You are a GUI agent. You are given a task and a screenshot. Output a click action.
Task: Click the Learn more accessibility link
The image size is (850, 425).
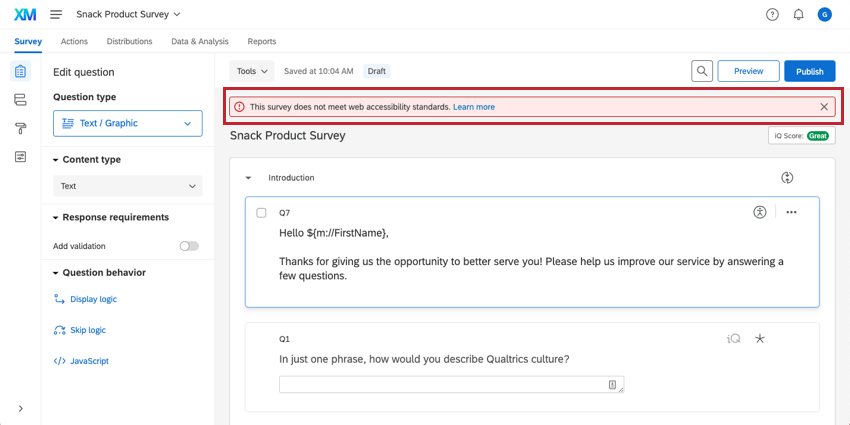pos(474,107)
